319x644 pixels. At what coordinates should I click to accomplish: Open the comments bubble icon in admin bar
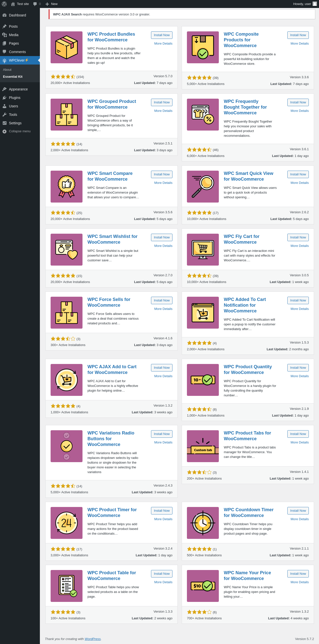coord(35,4)
